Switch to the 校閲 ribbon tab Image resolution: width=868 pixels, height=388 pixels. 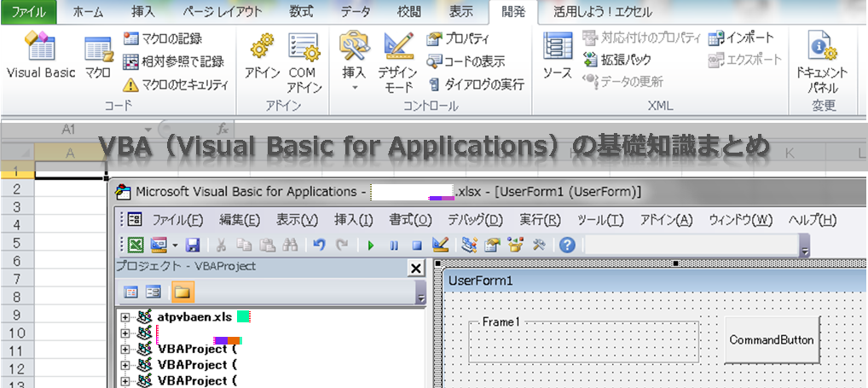[x=411, y=12]
